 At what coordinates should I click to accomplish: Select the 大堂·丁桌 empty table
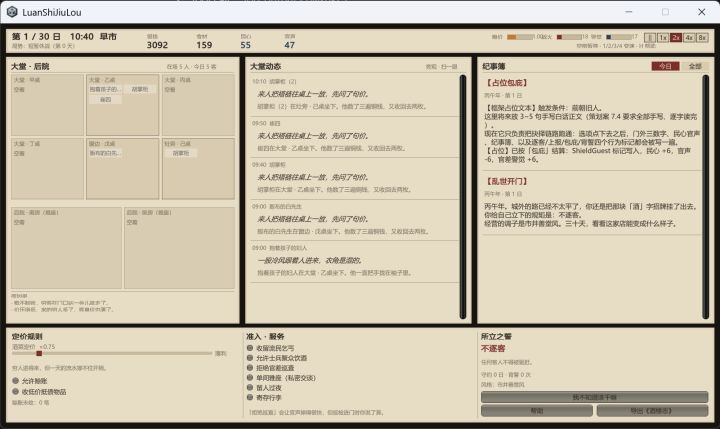[48, 169]
